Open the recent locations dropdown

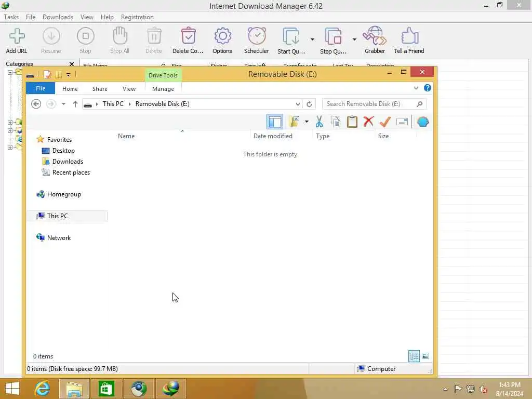pyautogui.click(x=63, y=104)
